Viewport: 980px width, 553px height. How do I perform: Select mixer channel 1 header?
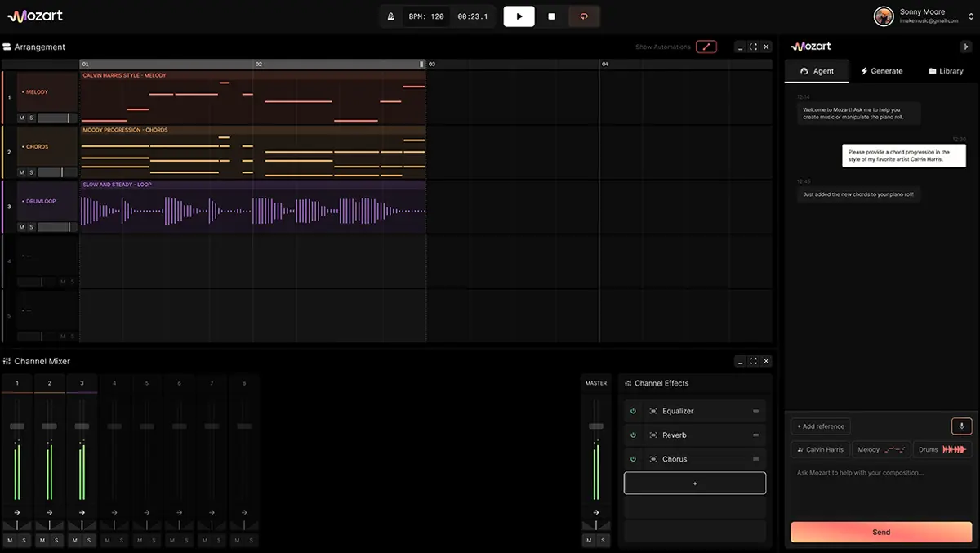pos(17,383)
